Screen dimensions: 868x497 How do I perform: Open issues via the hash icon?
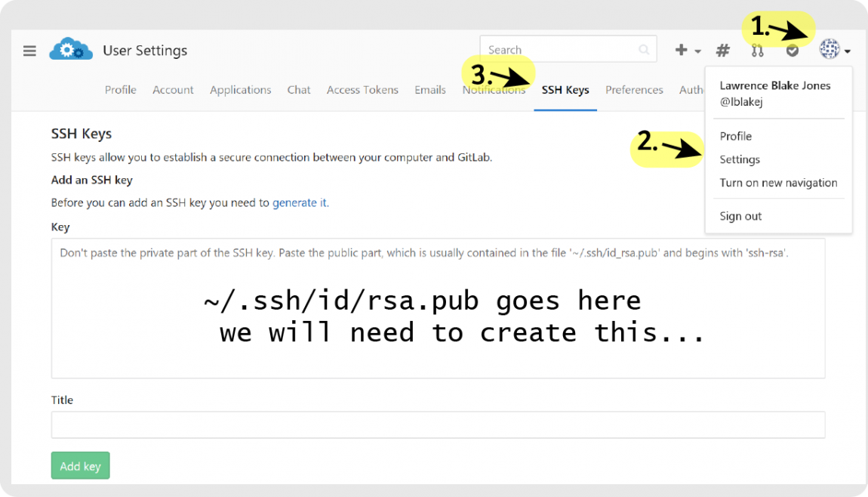click(722, 51)
